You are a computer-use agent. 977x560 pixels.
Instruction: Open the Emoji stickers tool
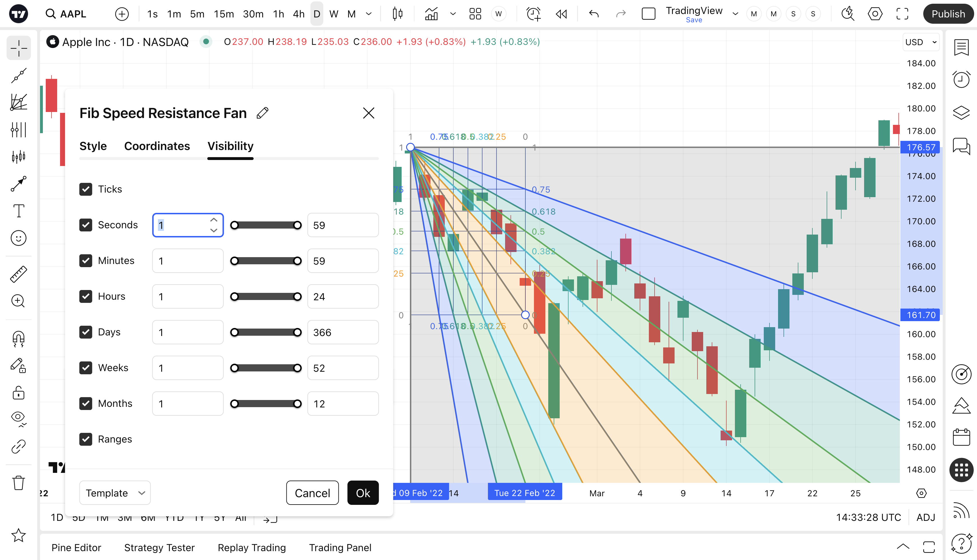[18, 238]
